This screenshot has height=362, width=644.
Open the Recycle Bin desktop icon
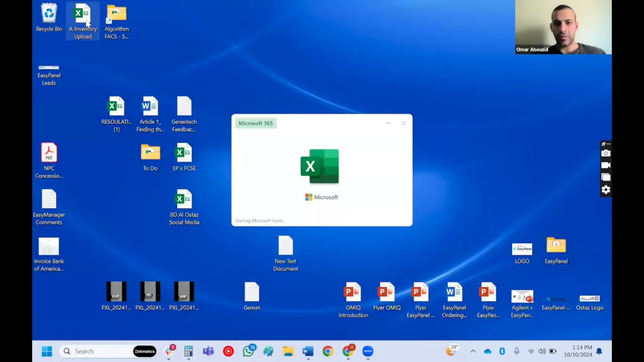(x=49, y=18)
